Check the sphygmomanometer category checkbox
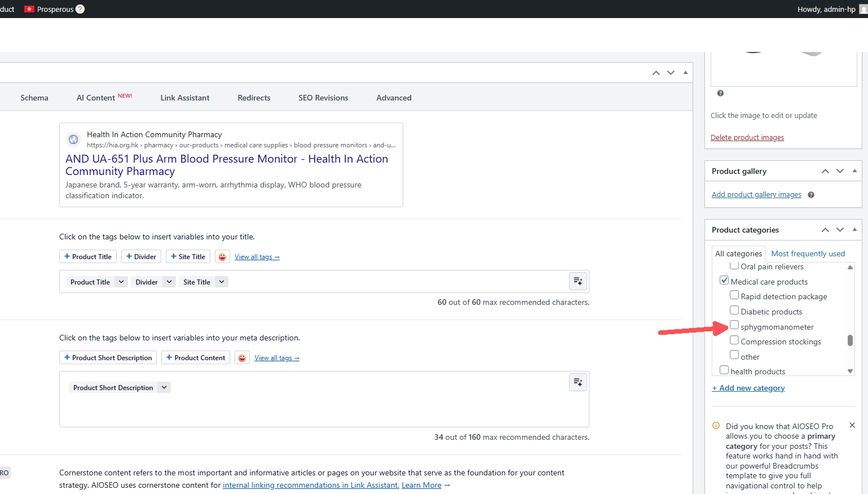 [x=734, y=325]
